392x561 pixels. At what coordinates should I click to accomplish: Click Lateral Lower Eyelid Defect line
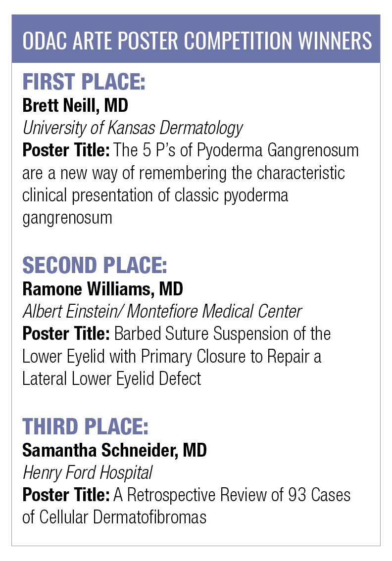click(x=112, y=379)
